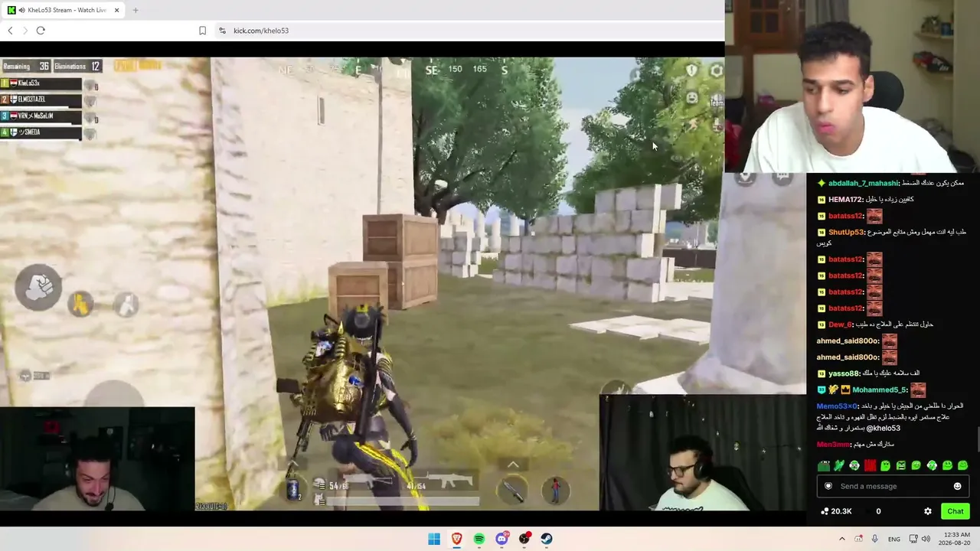The height and width of the screenshot is (551, 980).
Task: Go back to the previous page
Action: tap(10, 31)
